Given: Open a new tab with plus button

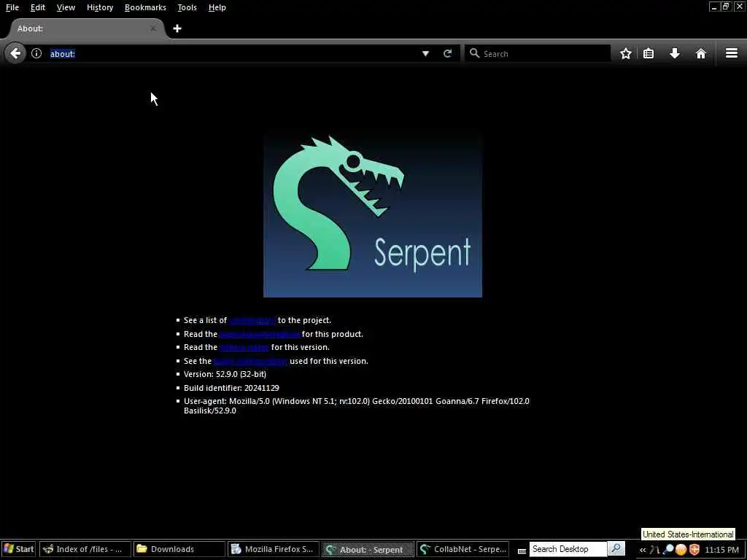Looking at the screenshot, I should [177, 28].
